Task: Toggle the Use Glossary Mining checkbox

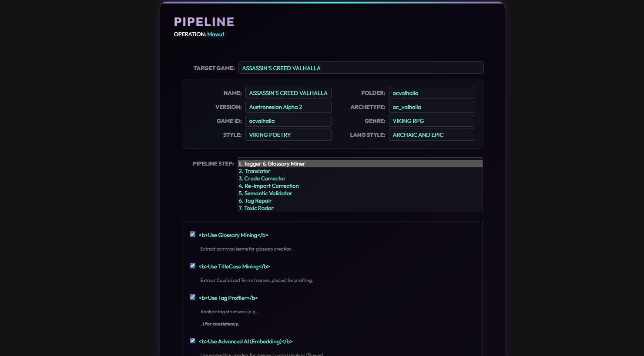Action: coord(192,234)
